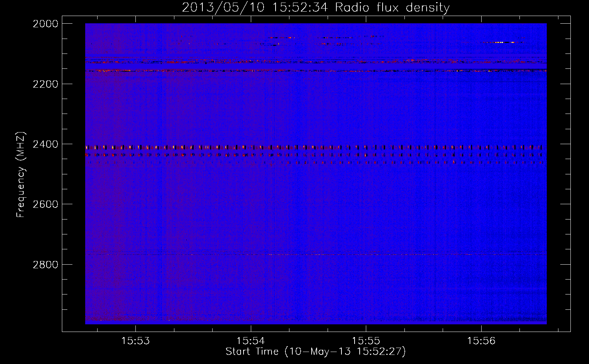This screenshot has height=364, width=589.
Task: Select the 2000 frequency axis label
Action: pos(46,24)
